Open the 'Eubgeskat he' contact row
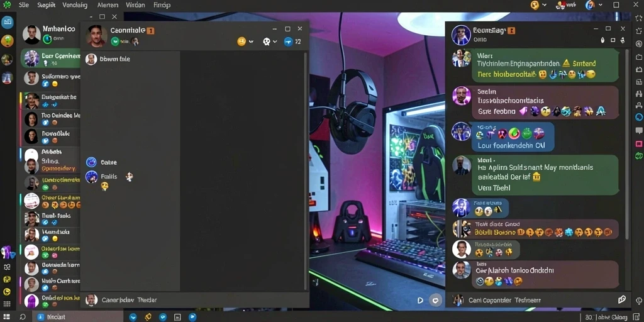The height and width of the screenshot is (322, 644). 50,101
